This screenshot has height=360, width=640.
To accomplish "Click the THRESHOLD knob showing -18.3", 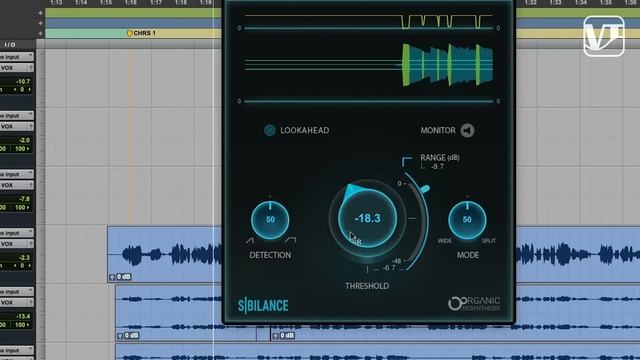I will (x=367, y=219).
